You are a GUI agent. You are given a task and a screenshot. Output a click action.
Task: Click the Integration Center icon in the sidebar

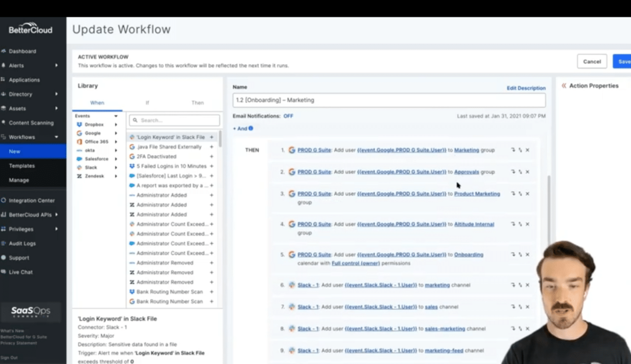pyautogui.click(x=3, y=200)
